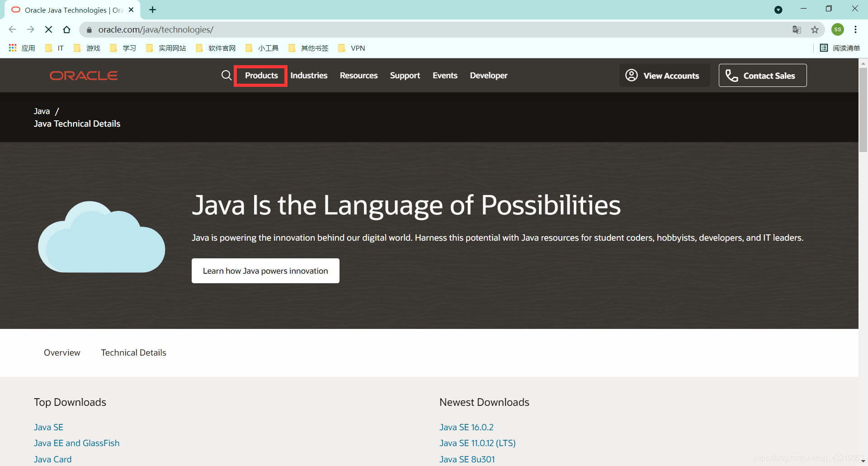Open the Google Translate page icon
Image resolution: width=868 pixels, height=466 pixels.
click(797, 29)
